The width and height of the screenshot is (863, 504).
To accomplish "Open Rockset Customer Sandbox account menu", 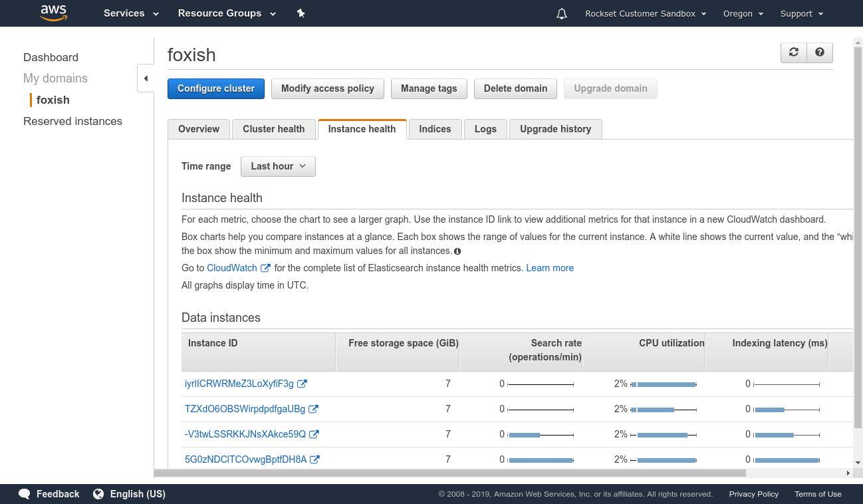I will [646, 13].
